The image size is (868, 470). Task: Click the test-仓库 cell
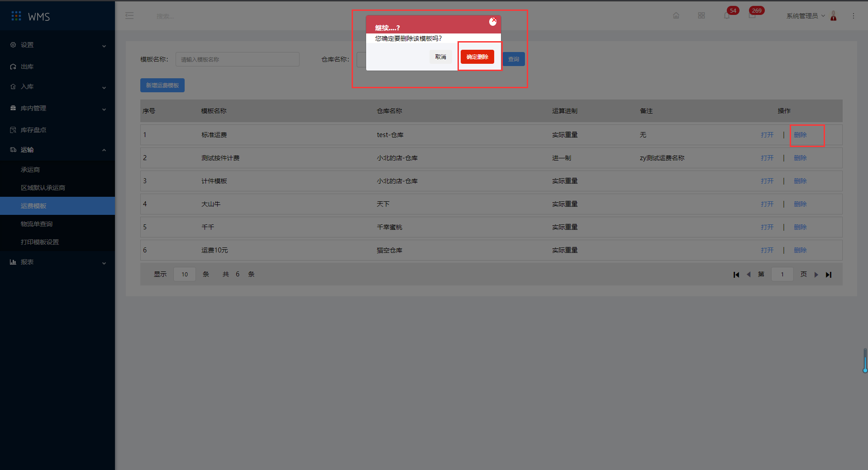[x=390, y=135]
